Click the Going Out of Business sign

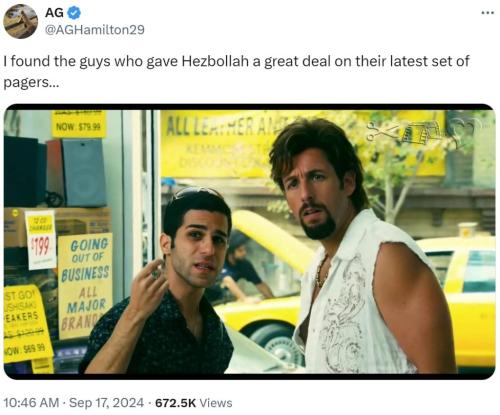coord(85,285)
